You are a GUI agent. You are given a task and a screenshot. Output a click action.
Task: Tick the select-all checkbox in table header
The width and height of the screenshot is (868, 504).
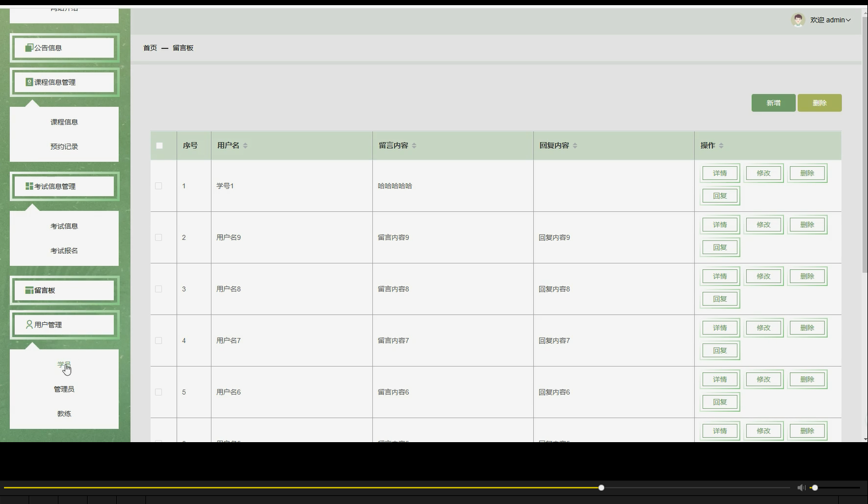tap(159, 145)
